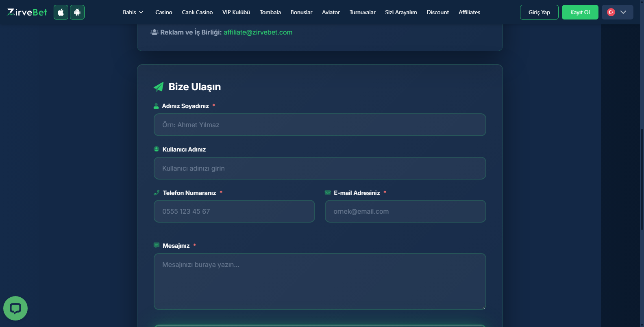Download the Android app
The width and height of the screenshot is (644, 327).
click(77, 12)
